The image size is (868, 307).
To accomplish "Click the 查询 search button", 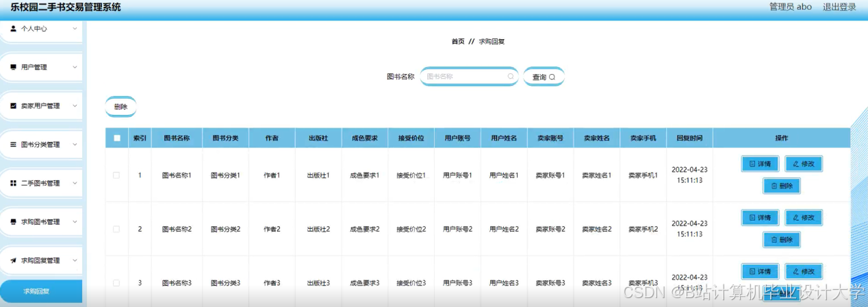I will pyautogui.click(x=544, y=77).
